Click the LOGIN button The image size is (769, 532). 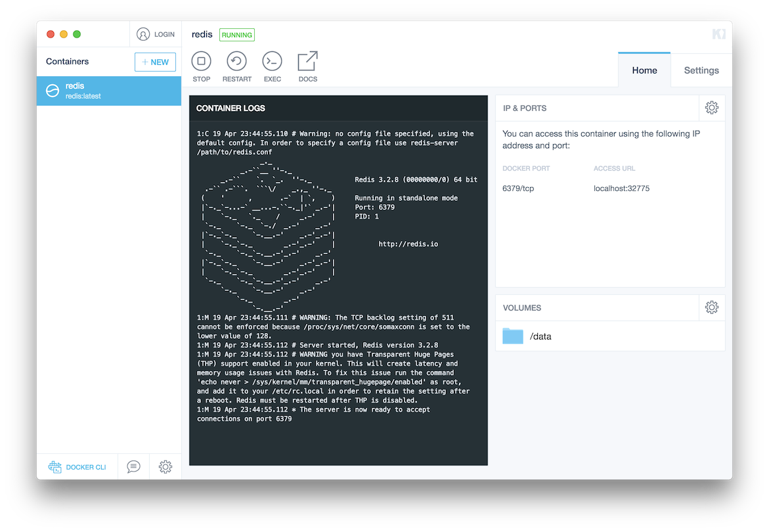click(x=156, y=33)
